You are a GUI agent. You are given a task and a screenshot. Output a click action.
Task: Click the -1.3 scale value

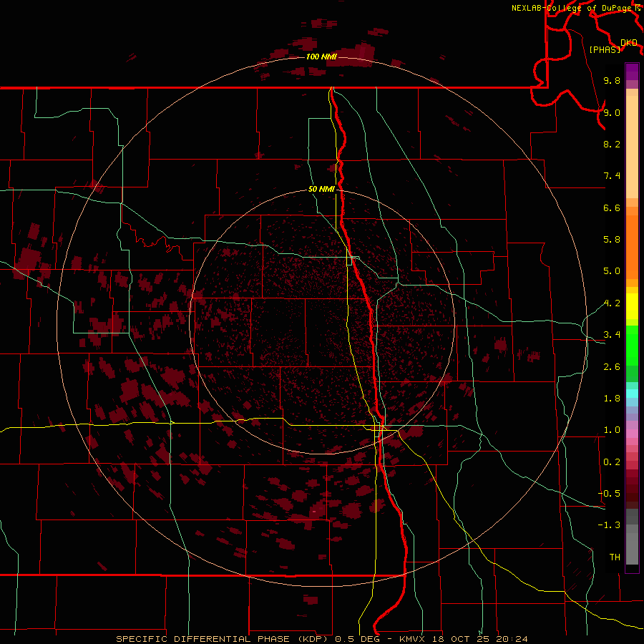[x=609, y=525]
